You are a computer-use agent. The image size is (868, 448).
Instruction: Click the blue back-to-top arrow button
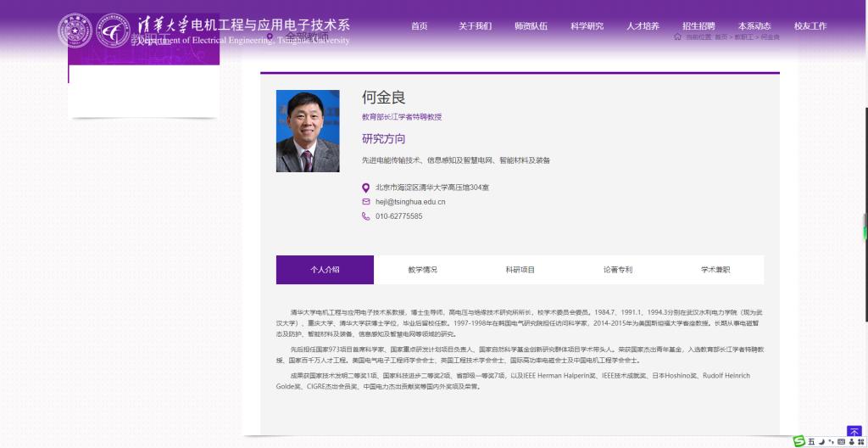[x=854, y=431]
